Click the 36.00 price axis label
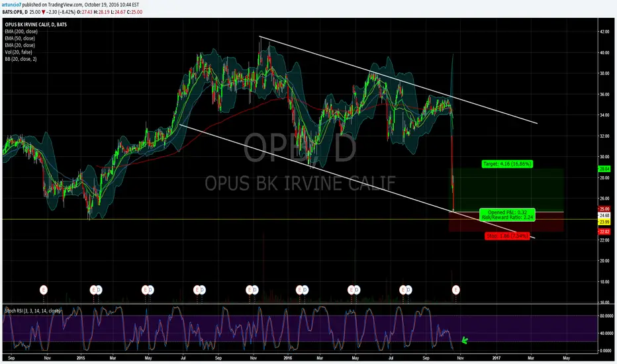617x364 pixels. (x=604, y=95)
